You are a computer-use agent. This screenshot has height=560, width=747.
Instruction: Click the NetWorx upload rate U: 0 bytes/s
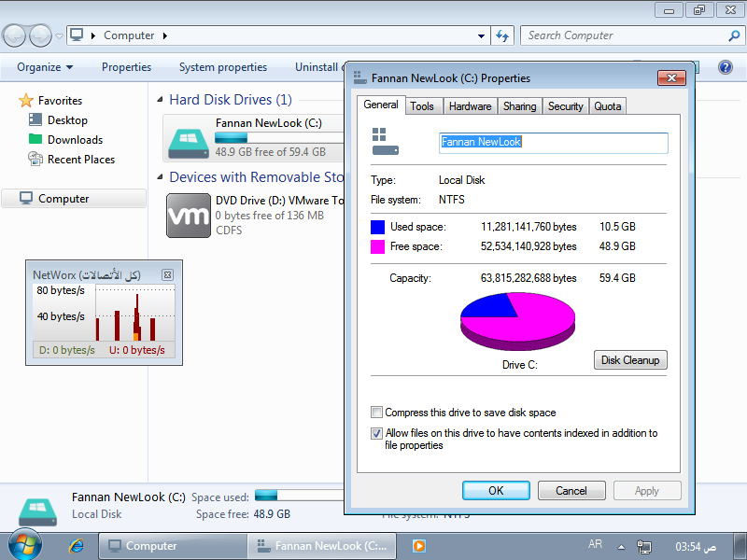pos(137,350)
